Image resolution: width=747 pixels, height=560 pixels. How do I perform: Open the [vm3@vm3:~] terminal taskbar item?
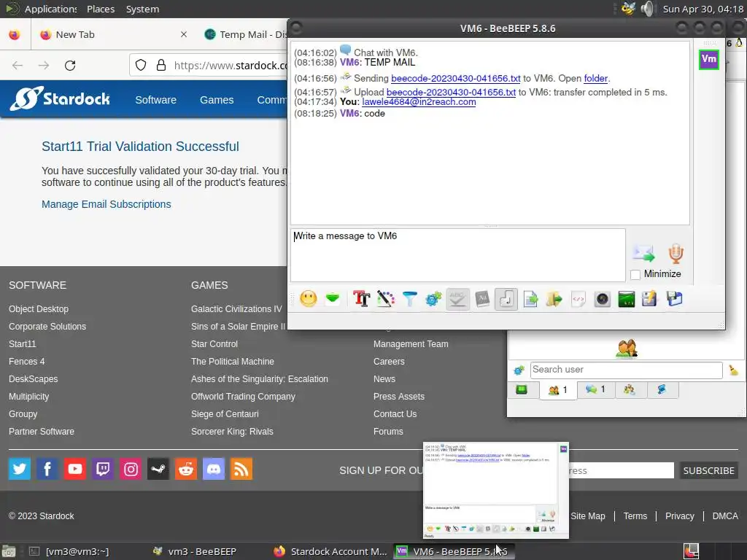pyautogui.click(x=71, y=551)
